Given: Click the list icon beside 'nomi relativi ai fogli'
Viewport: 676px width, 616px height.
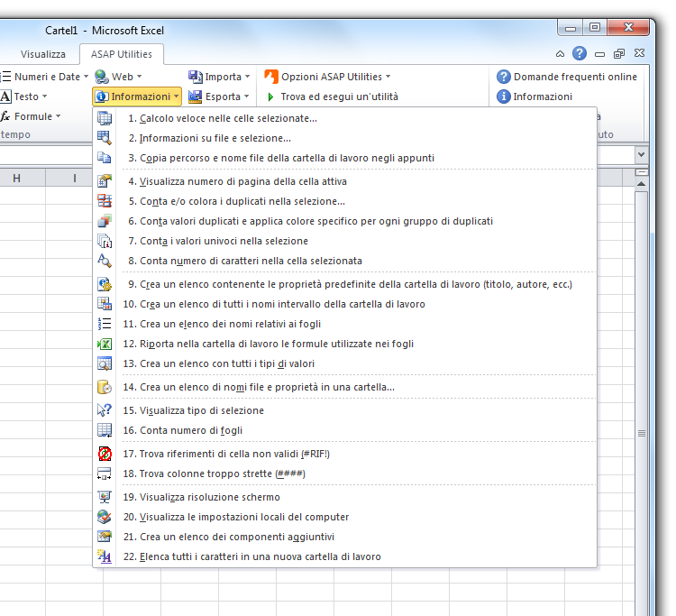Looking at the screenshot, I should (x=105, y=324).
